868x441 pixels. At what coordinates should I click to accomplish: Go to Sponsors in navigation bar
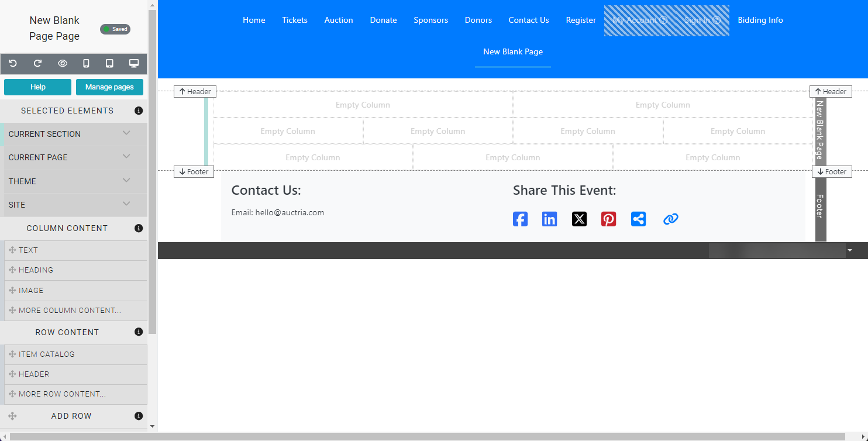[430, 20]
